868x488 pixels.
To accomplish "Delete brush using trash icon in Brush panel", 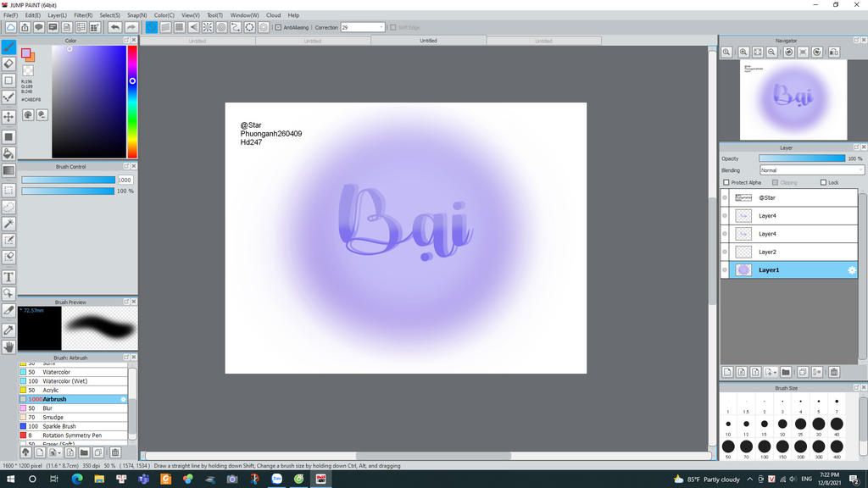I will click(x=115, y=452).
